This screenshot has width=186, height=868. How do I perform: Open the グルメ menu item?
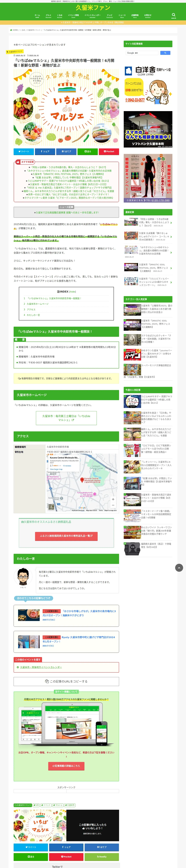(48, 16)
